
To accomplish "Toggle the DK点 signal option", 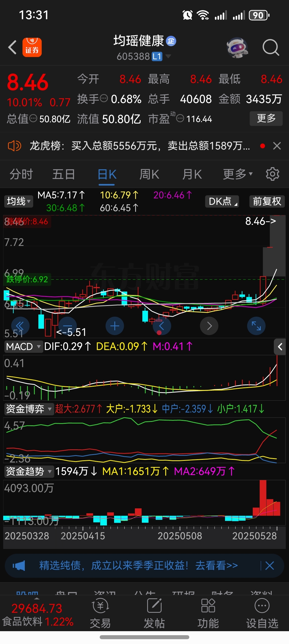I will [x=222, y=201].
